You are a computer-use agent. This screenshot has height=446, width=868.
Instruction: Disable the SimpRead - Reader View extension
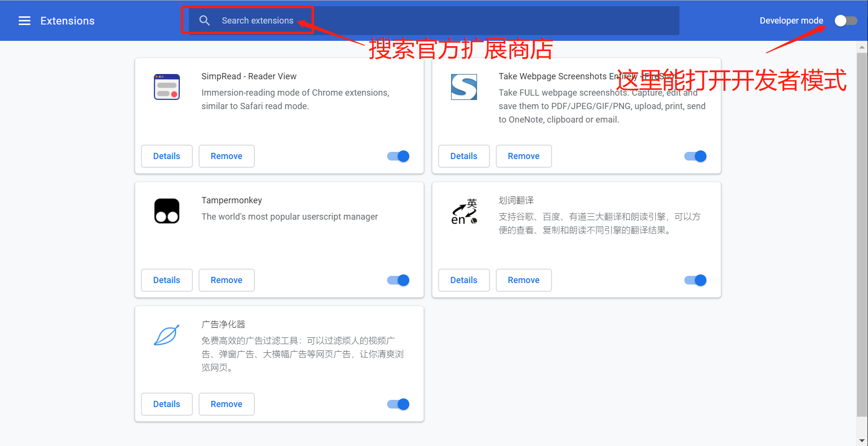pos(398,156)
